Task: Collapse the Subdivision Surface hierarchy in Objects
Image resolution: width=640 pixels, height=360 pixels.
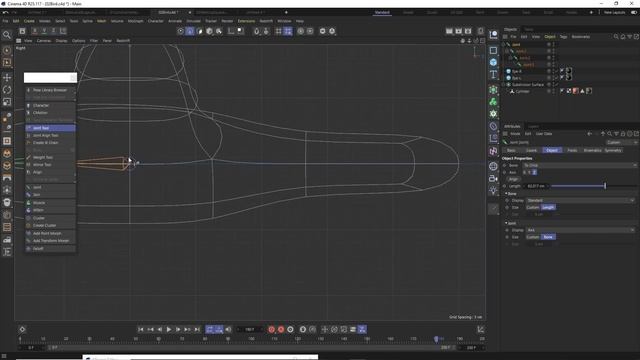Action: (504, 84)
